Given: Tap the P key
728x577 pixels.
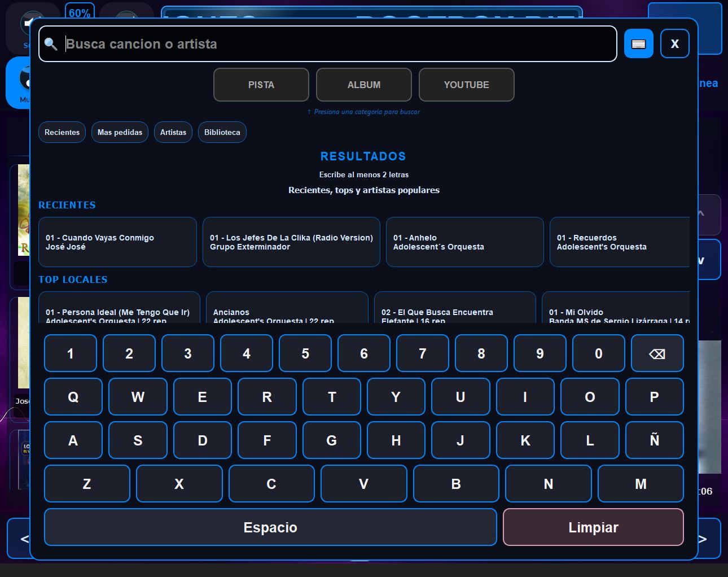Looking at the screenshot, I should click(655, 397).
